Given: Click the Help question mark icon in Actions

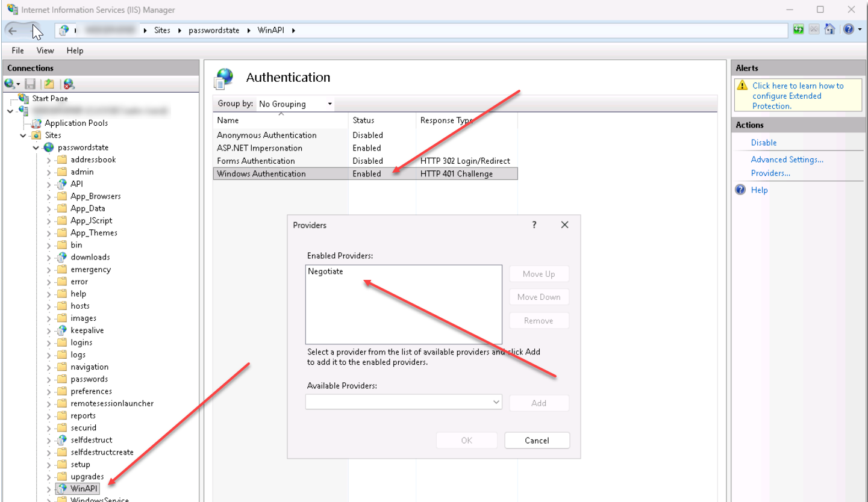Looking at the screenshot, I should 741,190.
